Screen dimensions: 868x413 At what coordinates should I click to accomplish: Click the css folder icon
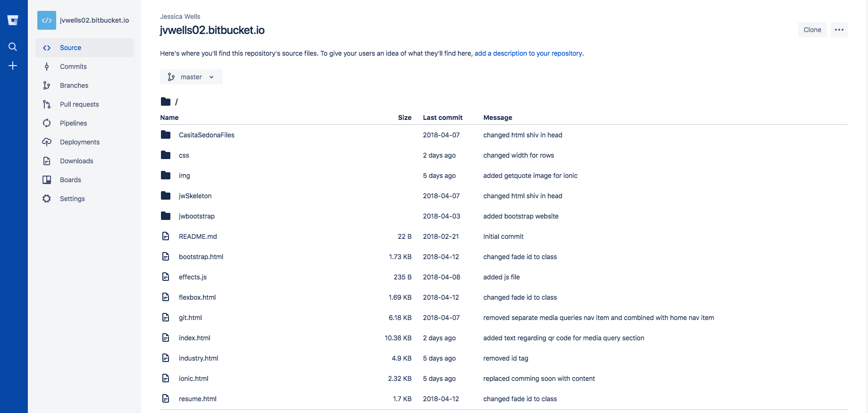(x=166, y=155)
